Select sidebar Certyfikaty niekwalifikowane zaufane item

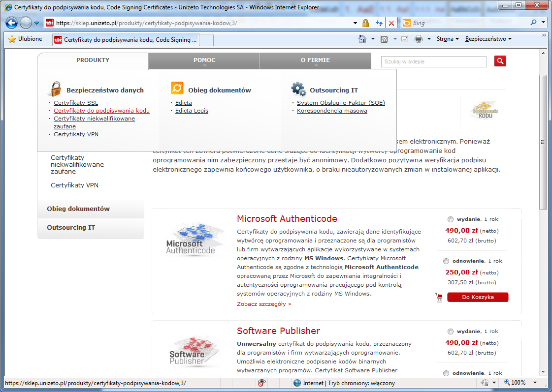pos(77,164)
